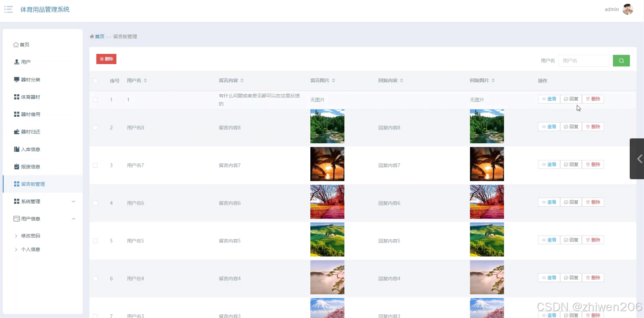The width and height of the screenshot is (644, 318).
Task: Click the green search icon button
Action: [x=621, y=60]
